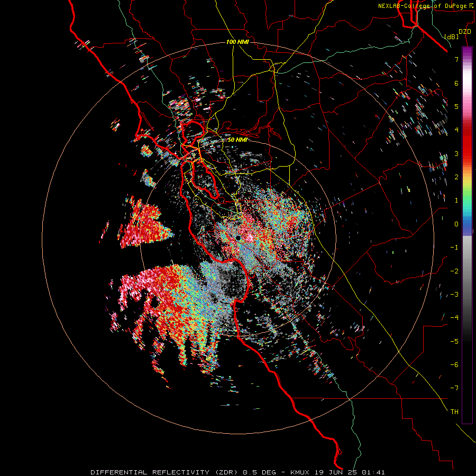Click the 5 value on the ZDR scale
This screenshot has width=476, height=476.
[456, 106]
